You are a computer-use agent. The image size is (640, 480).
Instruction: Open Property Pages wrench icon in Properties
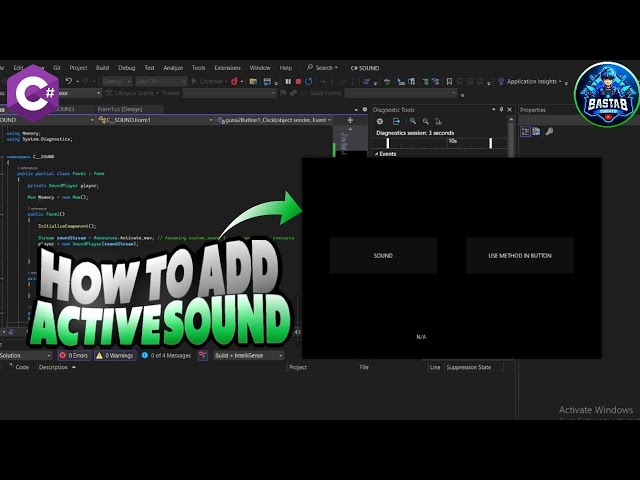click(x=549, y=131)
